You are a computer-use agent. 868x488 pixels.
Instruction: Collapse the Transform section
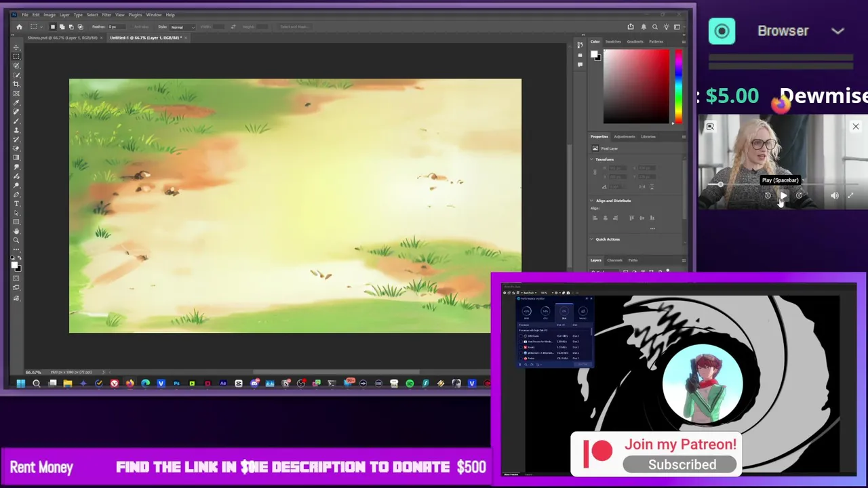pyautogui.click(x=591, y=159)
